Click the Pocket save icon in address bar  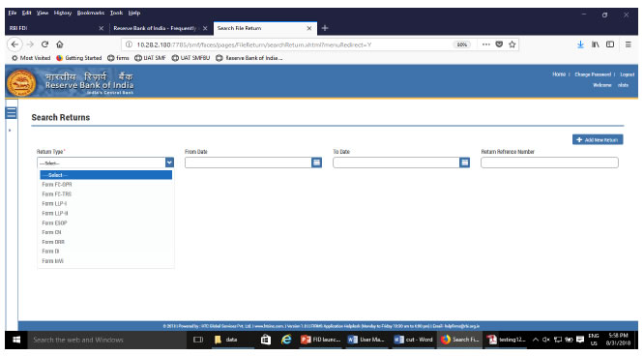tap(499, 44)
